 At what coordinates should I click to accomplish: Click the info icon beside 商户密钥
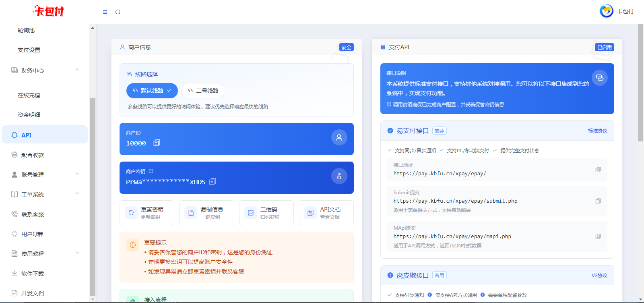tap(151, 171)
